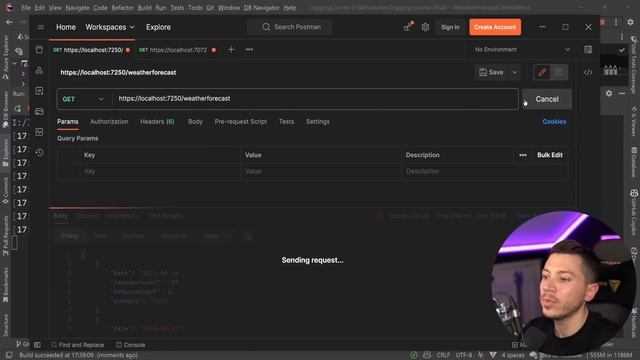Click CRLF line separator in status bar
Image resolution: width=640 pixels, height=360 pixels.
(x=443, y=355)
